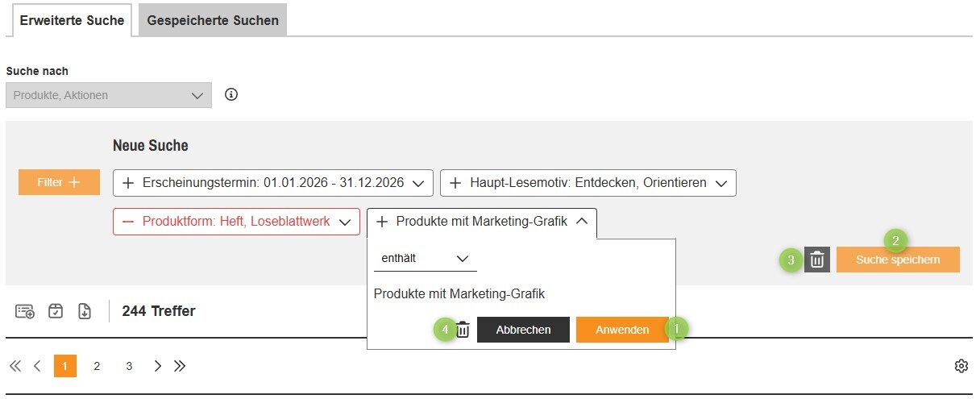
Task: Switch to the Gespeicherte Suchen tab
Action: pyautogui.click(x=213, y=20)
